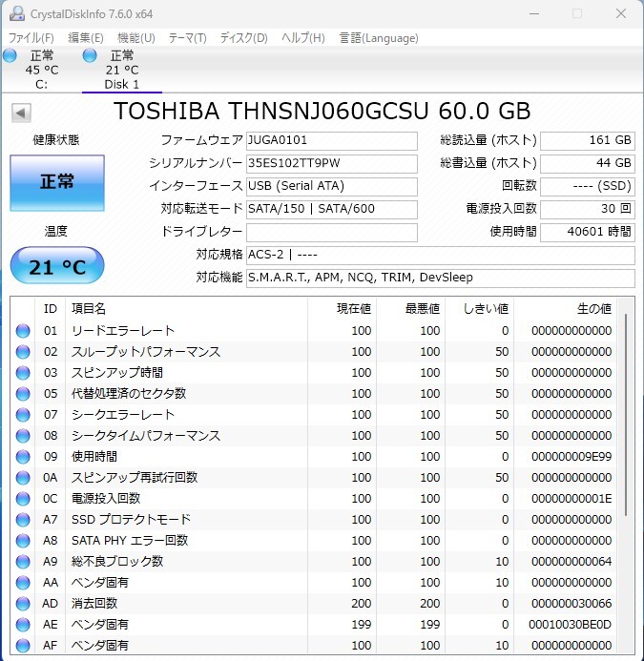Screen dimensions: 644x661
Task: Open the ファイル(F) menu
Action: click(x=31, y=38)
